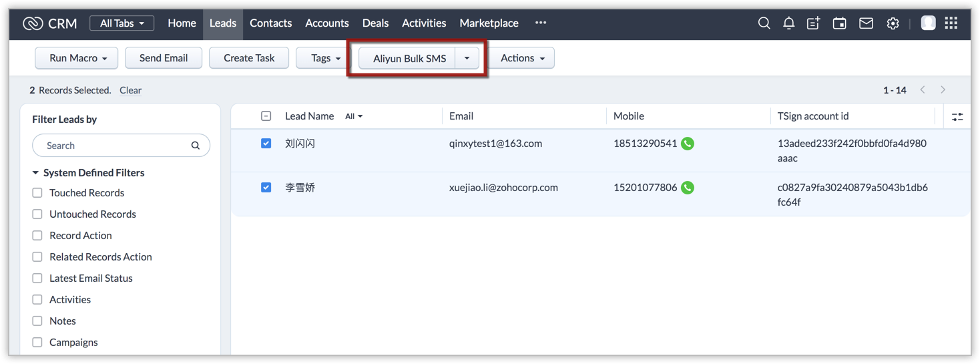Click the Email column header
The height and width of the screenshot is (364, 980).
point(461,116)
